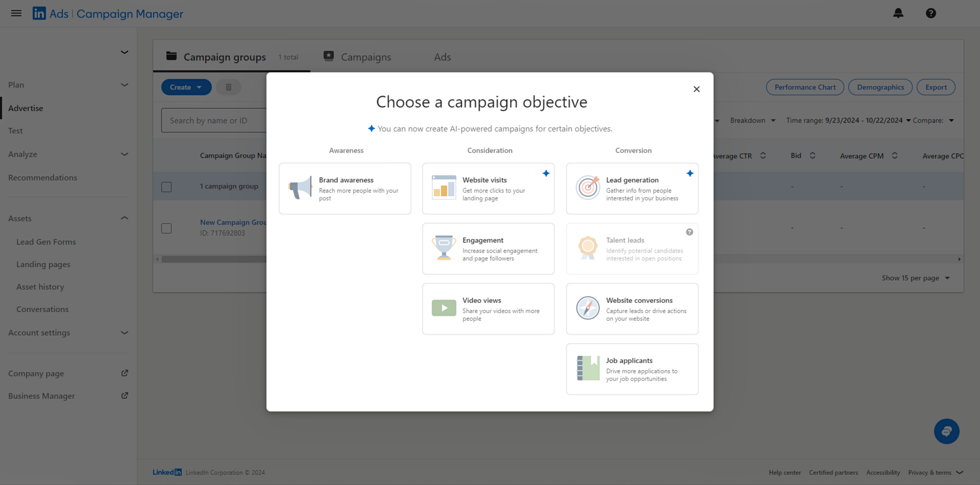Open the help question mark icon

pyautogui.click(x=931, y=13)
